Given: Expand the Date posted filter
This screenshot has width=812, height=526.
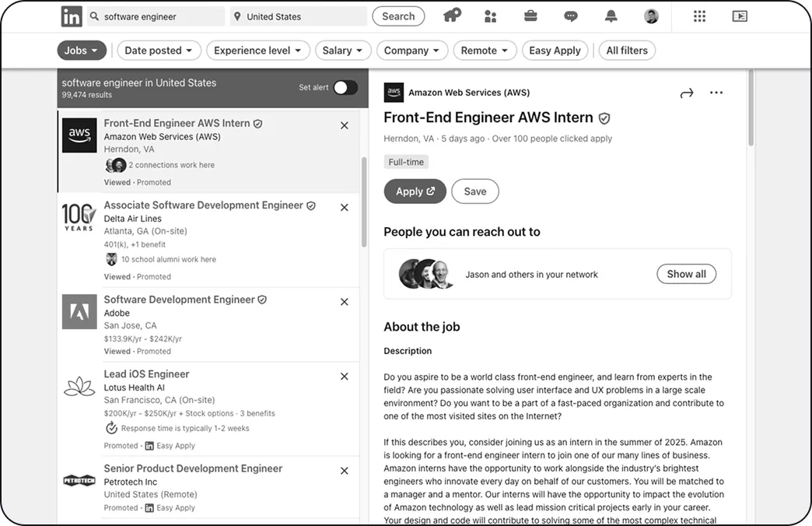Looking at the screenshot, I should click(x=158, y=51).
